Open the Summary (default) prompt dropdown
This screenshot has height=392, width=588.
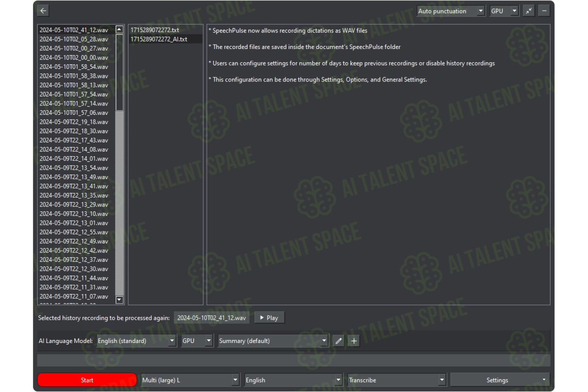point(273,341)
